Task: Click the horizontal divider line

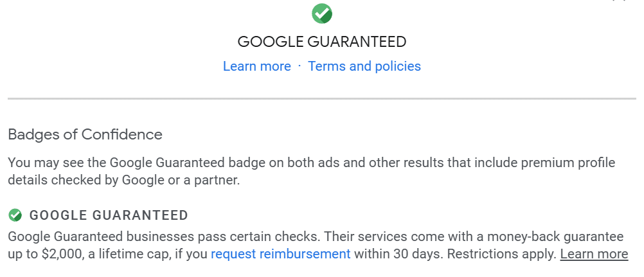Action: 322,99
